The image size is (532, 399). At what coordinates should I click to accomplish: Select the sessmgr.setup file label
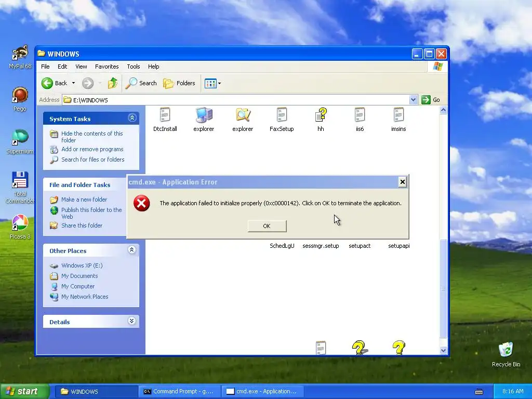click(x=321, y=246)
